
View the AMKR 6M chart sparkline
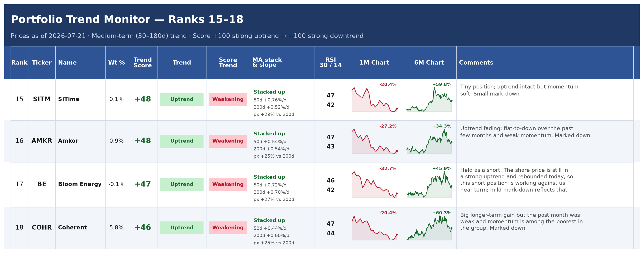point(429,141)
